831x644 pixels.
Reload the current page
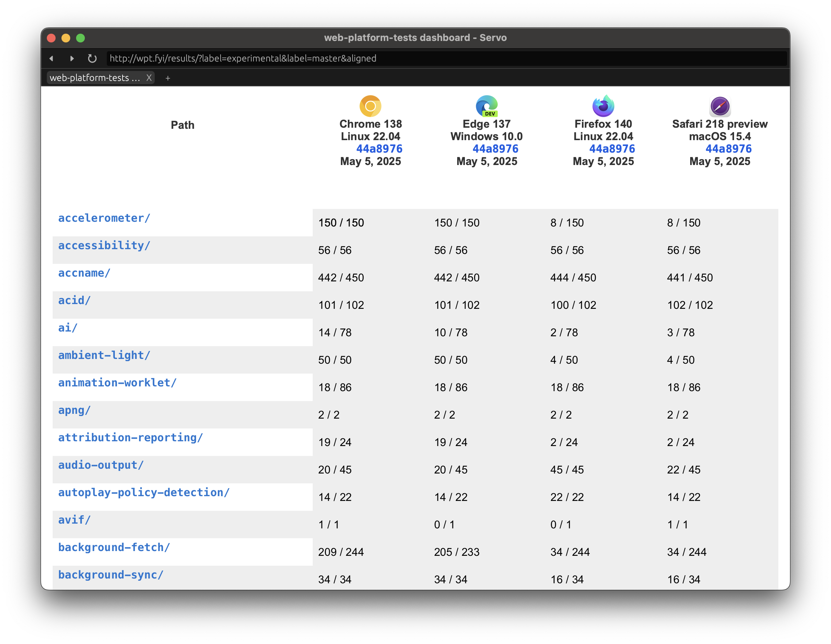click(92, 58)
